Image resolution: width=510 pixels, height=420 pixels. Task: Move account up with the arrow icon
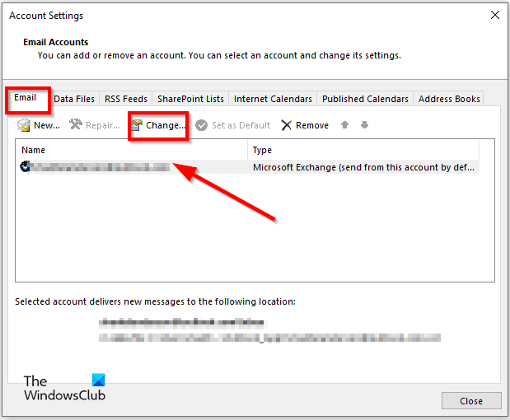coord(344,125)
